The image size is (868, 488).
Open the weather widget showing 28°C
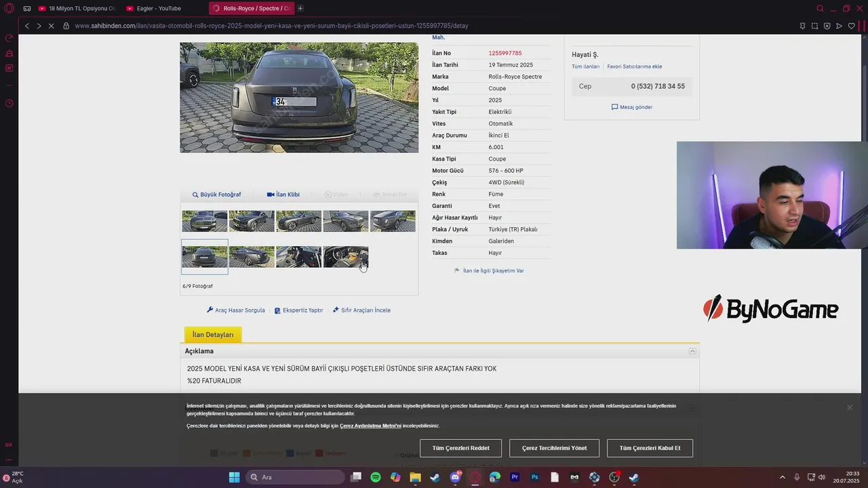tap(14, 477)
